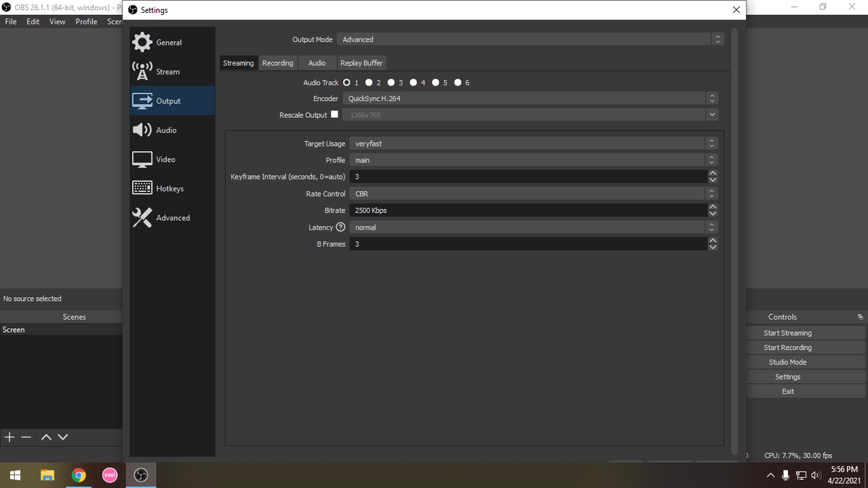The height and width of the screenshot is (488, 868).
Task: Enable the Rescale Output checkbox
Action: point(334,115)
